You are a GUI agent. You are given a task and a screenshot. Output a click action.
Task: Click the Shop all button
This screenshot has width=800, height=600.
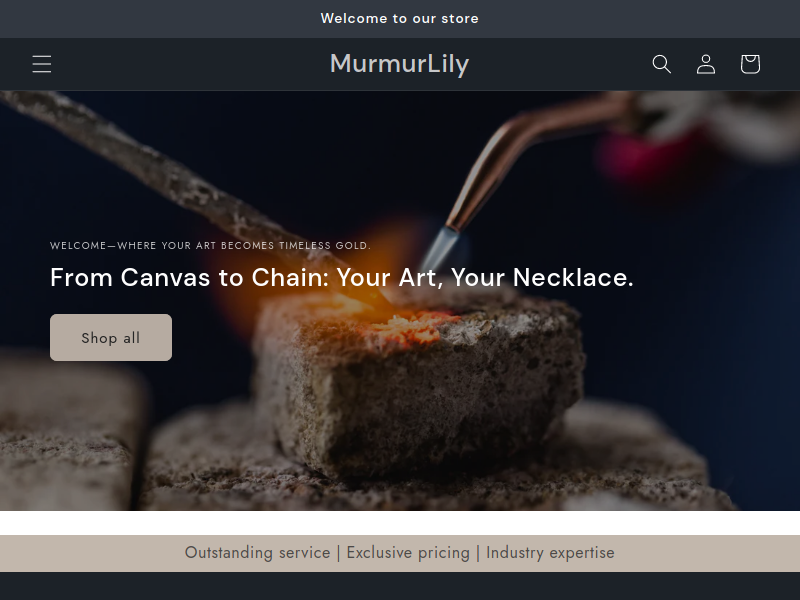(x=111, y=337)
